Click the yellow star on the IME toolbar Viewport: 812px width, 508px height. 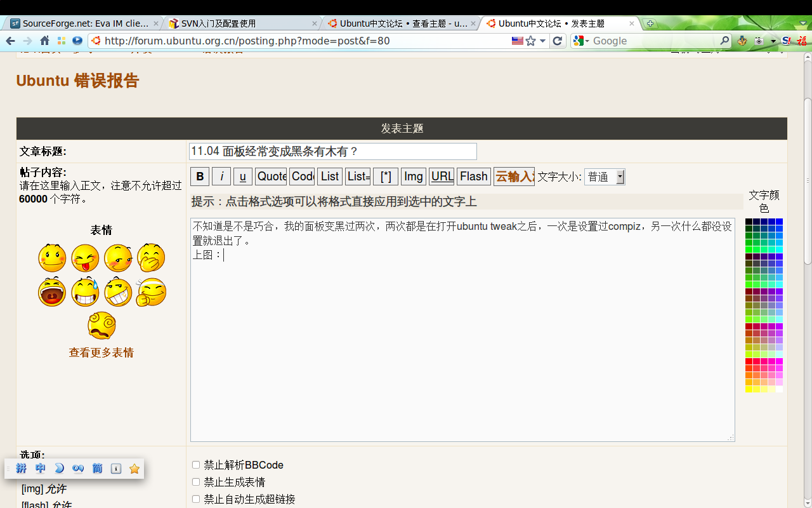[x=134, y=469]
